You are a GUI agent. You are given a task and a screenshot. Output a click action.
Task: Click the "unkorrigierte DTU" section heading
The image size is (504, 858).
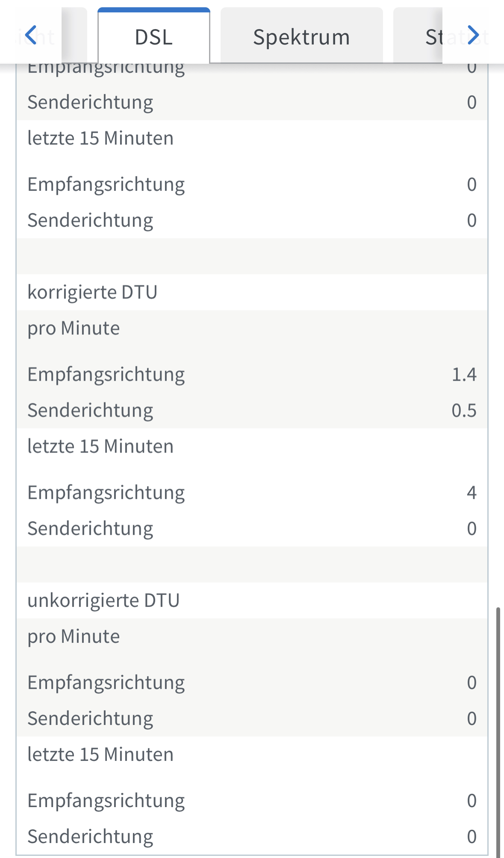pos(103,601)
